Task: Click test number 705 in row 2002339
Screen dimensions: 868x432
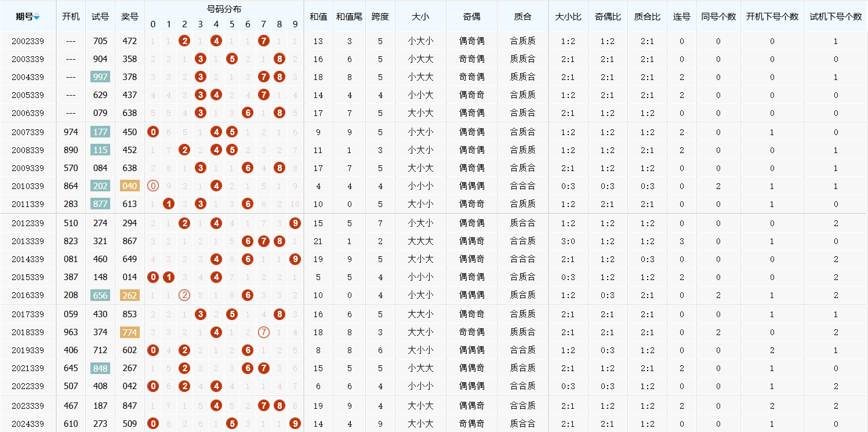Action: (100, 41)
